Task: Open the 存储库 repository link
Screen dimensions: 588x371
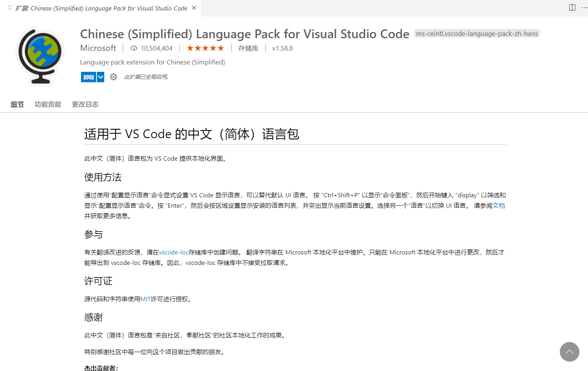Action: (248, 48)
